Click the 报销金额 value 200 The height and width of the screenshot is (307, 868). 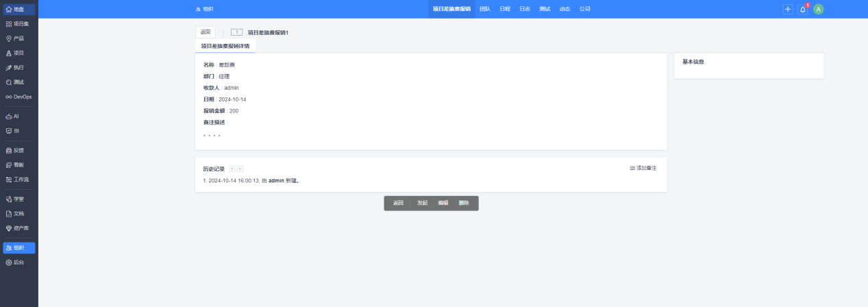[234, 111]
